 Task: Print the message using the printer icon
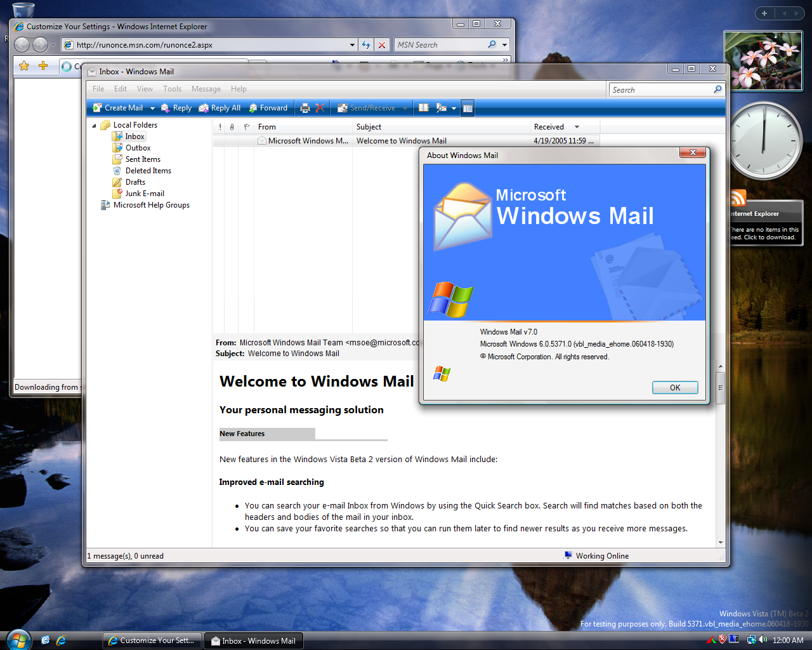305,108
